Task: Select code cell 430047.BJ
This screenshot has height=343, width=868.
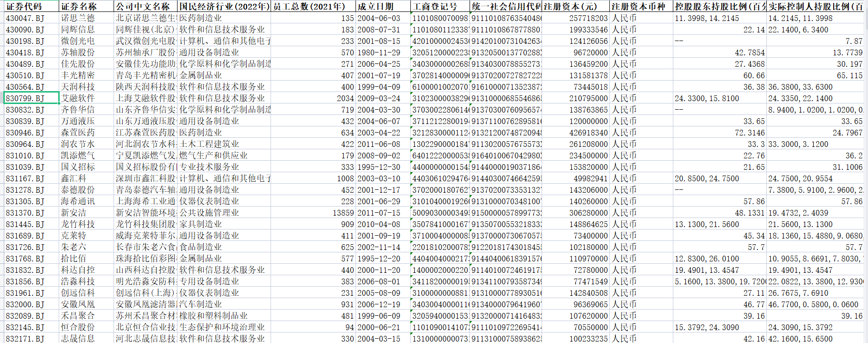Action: click(31, 18)
